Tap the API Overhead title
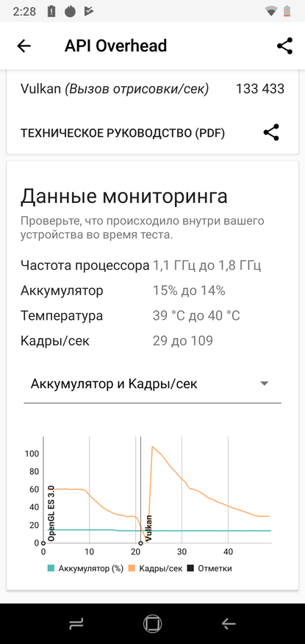The image size is (305, 644). click(x=115, y=46)
